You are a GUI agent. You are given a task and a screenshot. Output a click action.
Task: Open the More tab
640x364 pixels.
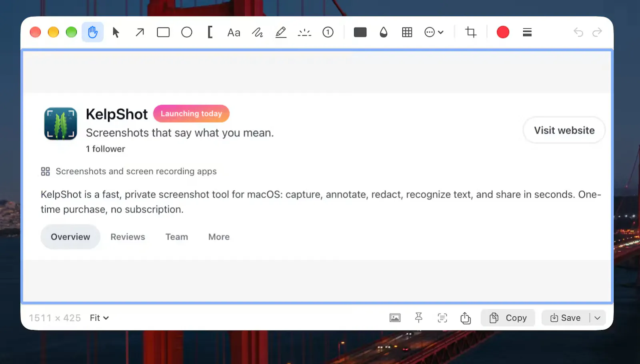click(219, 237)
